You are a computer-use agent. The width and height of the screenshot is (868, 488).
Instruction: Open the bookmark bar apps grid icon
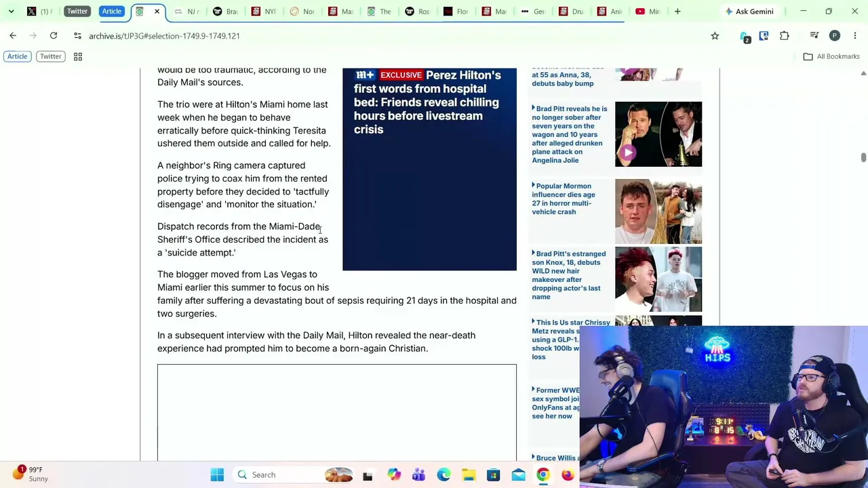coord(78,57)
